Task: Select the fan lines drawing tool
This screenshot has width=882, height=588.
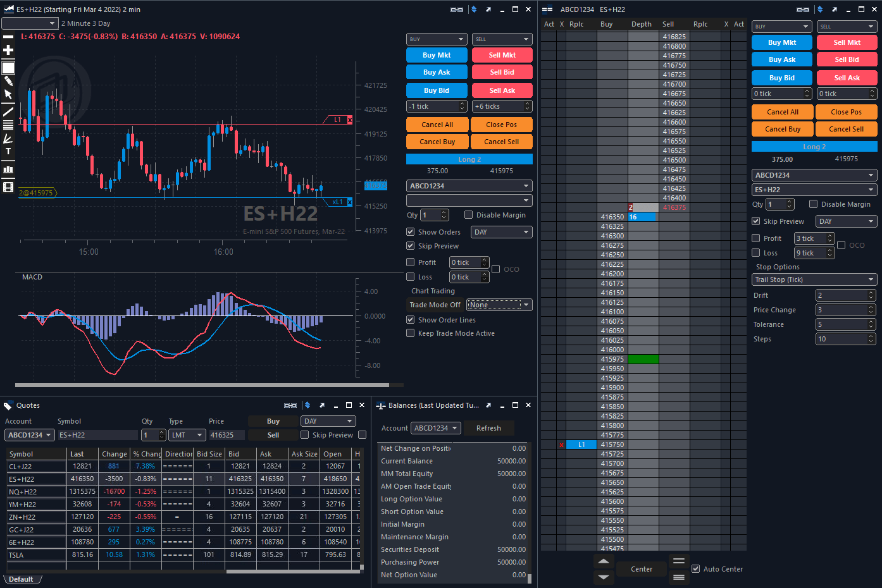Action: pyautogui.click(x=8, y=138)
